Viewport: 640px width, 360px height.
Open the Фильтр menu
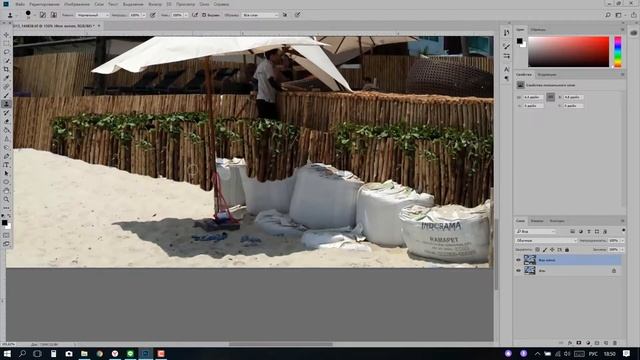click(x=155, y=4)
